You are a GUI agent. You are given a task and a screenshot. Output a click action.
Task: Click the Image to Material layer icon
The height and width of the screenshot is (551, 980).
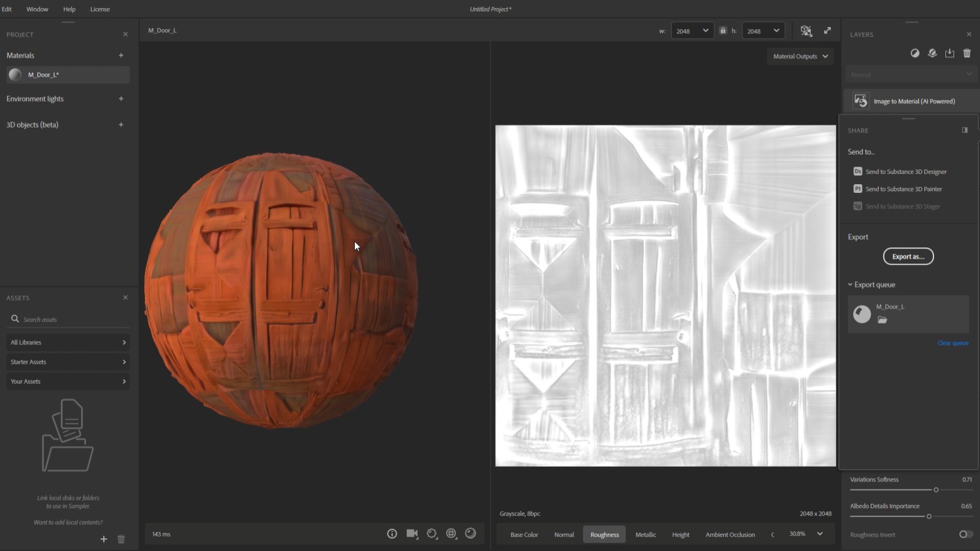tap(861, 101)
